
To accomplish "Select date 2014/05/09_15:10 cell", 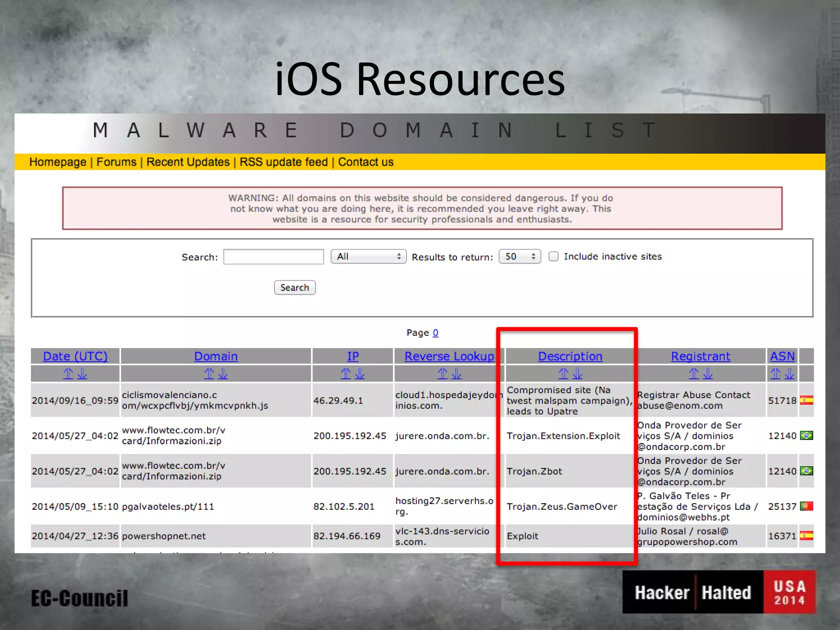I will (75, 506).
